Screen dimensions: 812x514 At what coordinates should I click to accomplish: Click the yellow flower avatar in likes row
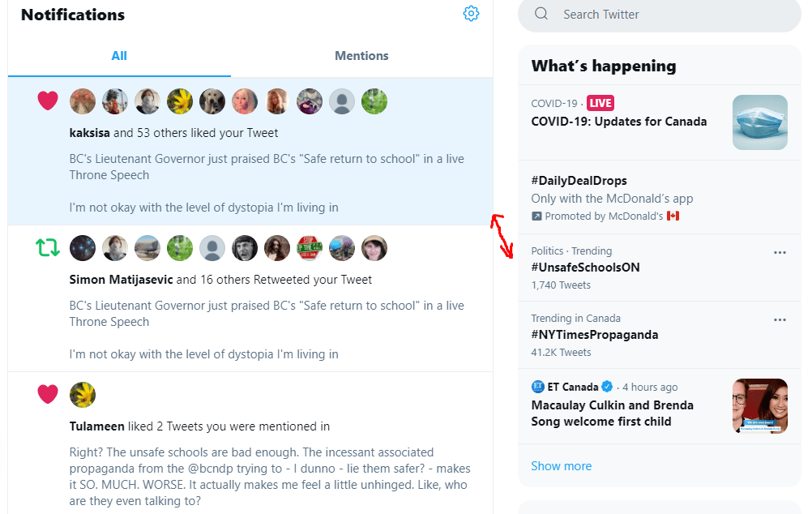click(x=180, y=101)
